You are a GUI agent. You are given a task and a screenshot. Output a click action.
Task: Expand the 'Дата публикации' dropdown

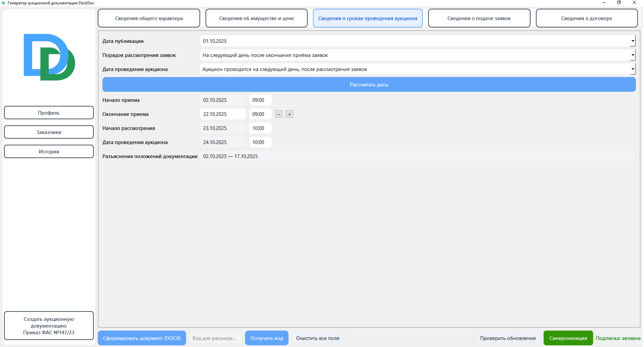[x=632, y=41]
